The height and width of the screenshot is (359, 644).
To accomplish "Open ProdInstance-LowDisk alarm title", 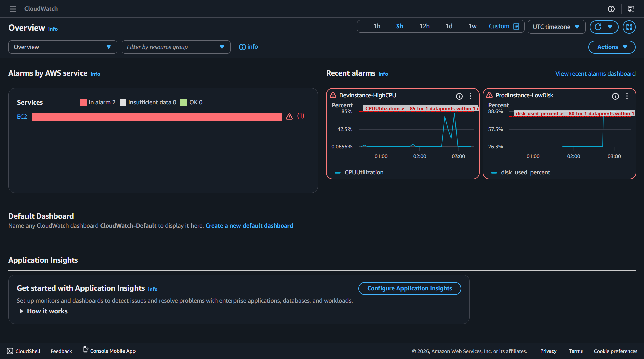I will (524, 95).
